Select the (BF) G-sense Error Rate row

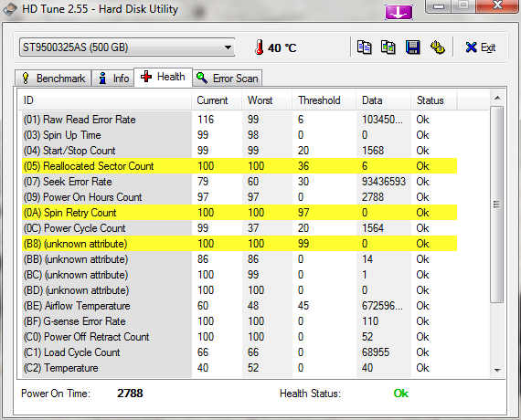tap(239, 321)
